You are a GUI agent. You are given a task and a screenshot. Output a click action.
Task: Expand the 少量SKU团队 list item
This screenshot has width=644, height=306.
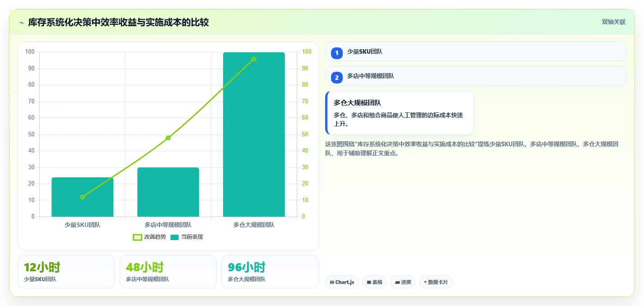tap(476, 51)
